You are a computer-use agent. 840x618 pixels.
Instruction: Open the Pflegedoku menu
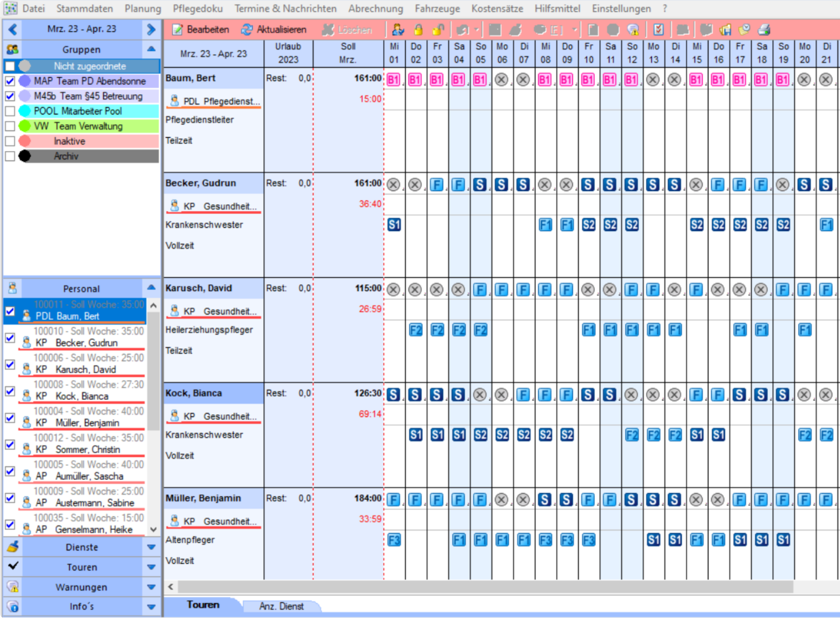pos(198,8)
